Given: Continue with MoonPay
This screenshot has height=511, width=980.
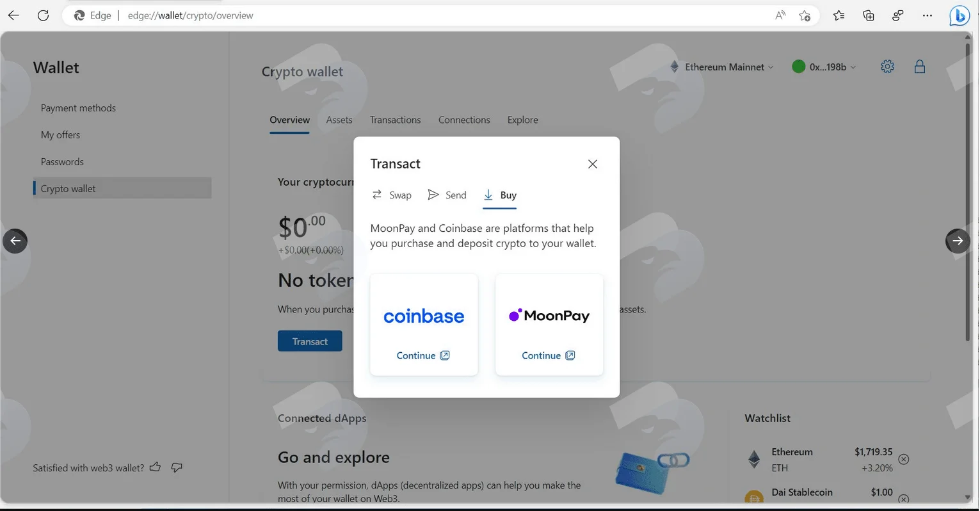Looking at the screenshot, I should click(549, 355).
